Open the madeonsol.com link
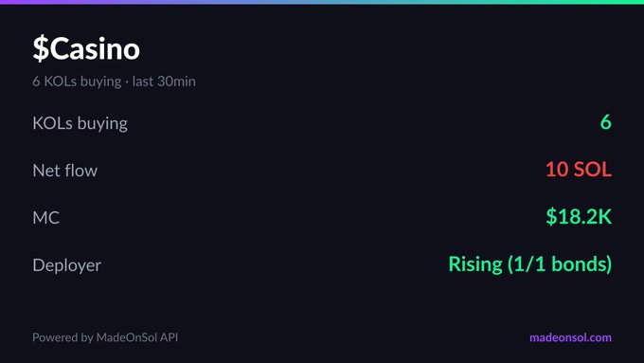The width and height of the screenshot is (644, 363). pos(570,337)
